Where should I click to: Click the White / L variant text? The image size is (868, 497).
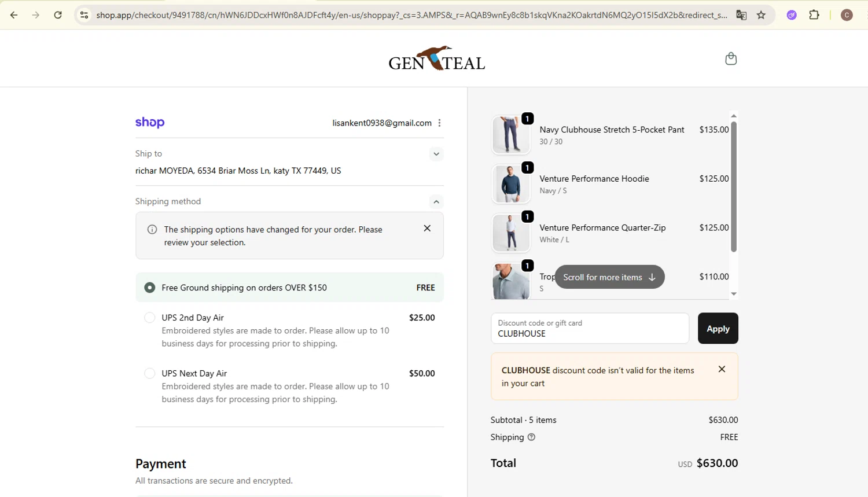click(x=554, y=240)
